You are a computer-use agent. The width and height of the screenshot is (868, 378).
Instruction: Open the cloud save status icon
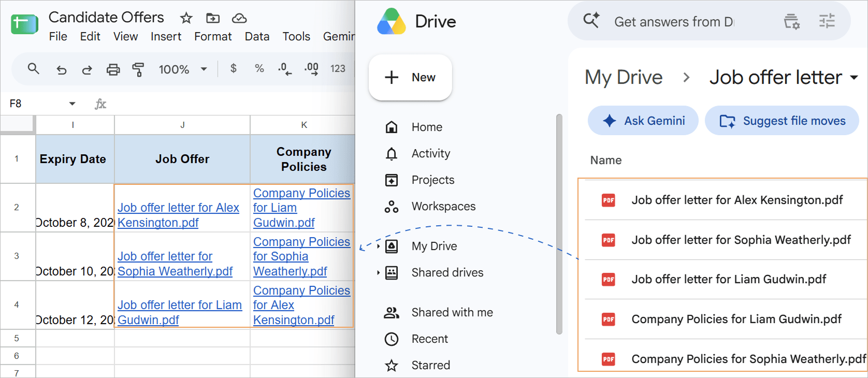click(x=239, y=18)
